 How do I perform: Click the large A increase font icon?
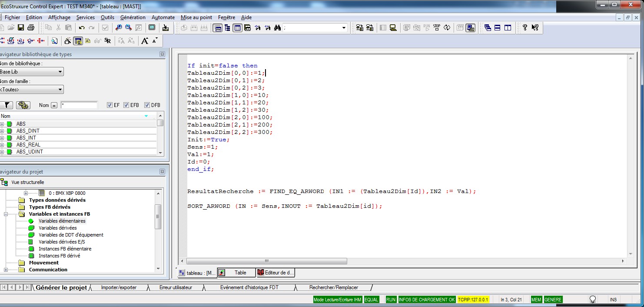click(x=145, y=41)
